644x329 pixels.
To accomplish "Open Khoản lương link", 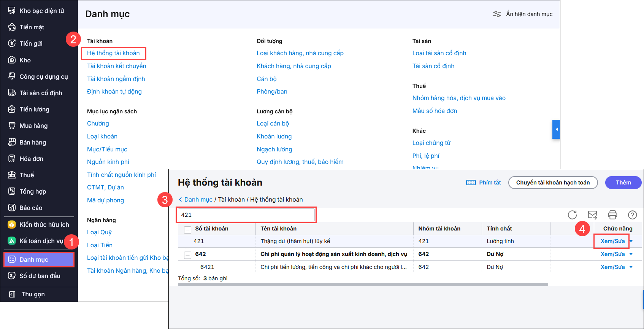I will (274, 136).
